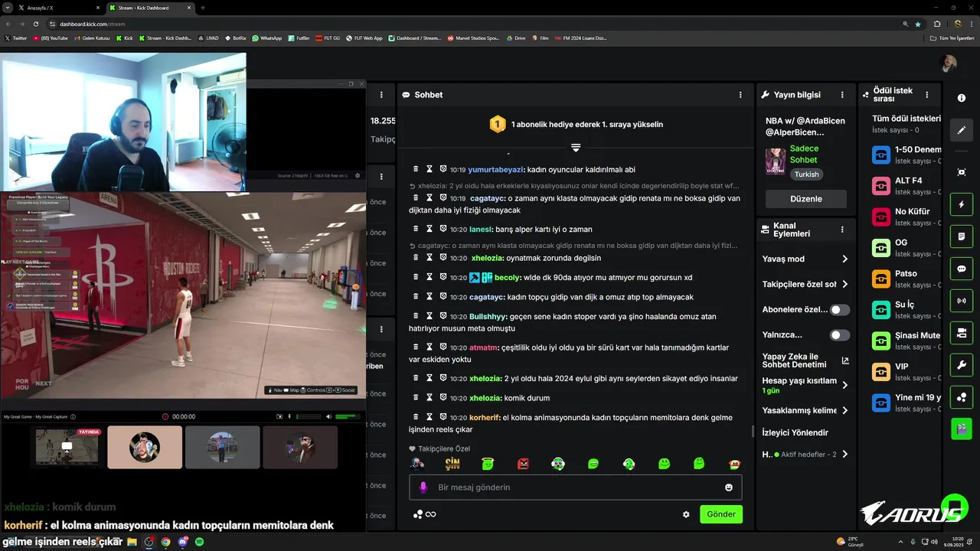Select the Şinasi Mute reward
This screenshot has height=551, width=980.
click(x=907, y=341)
